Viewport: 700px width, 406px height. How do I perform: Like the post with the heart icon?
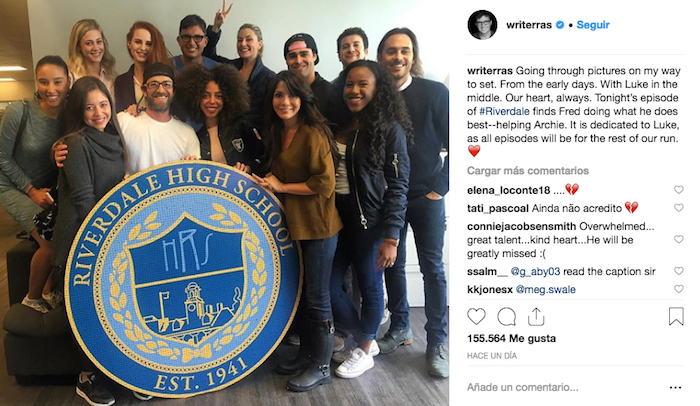coord(476,316)
